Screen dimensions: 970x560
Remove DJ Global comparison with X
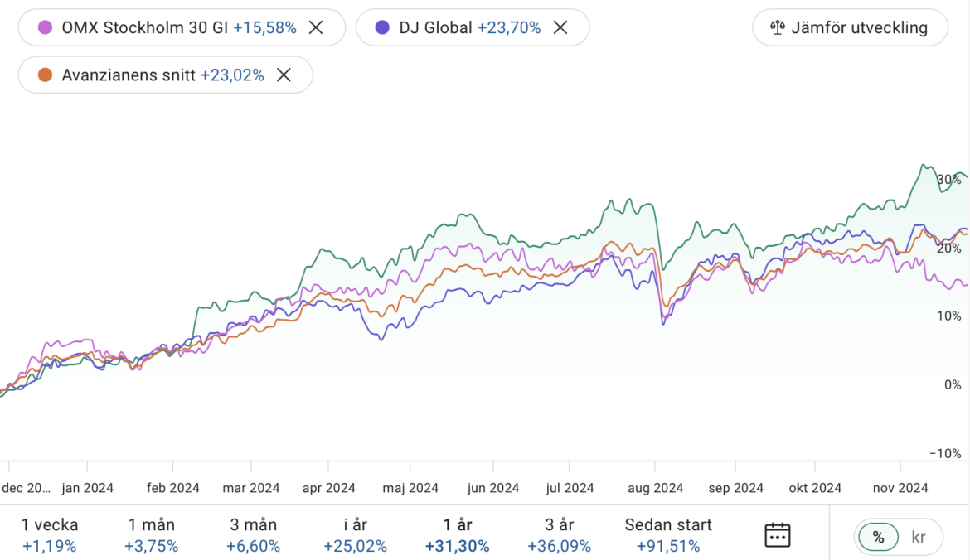[560, 27]
